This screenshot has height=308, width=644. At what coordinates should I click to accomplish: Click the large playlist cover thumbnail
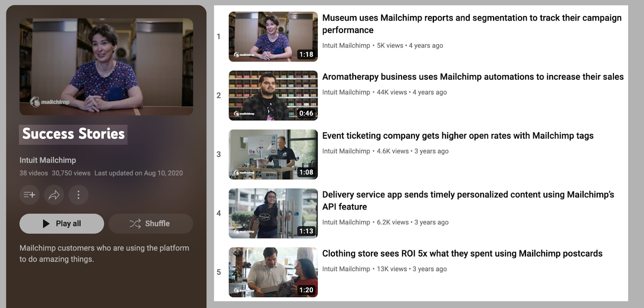point(106,67)
